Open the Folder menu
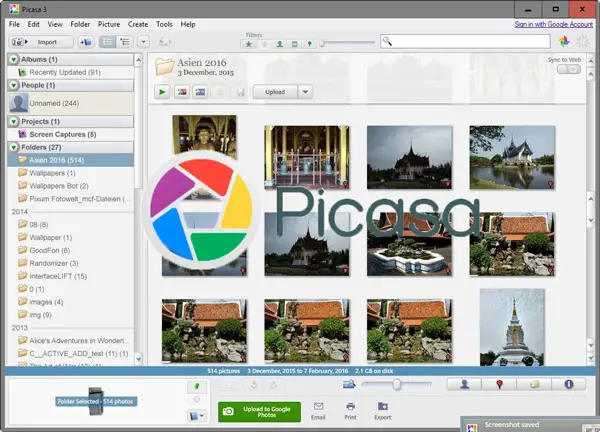This screenshot has height=432, width=600. pyautogui.click(x=80, y=24)
